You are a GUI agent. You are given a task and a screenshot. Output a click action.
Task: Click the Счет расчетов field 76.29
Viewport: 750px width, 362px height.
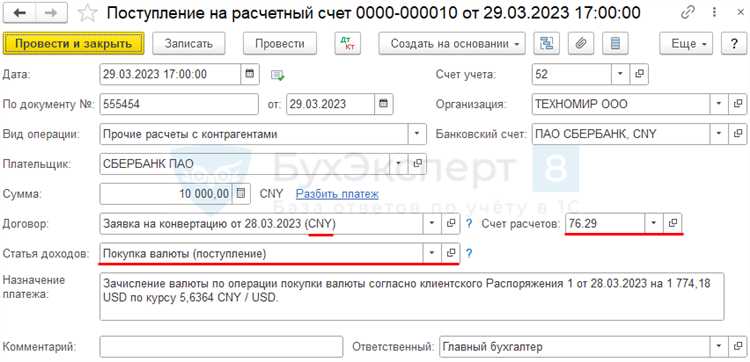(606, 224)
